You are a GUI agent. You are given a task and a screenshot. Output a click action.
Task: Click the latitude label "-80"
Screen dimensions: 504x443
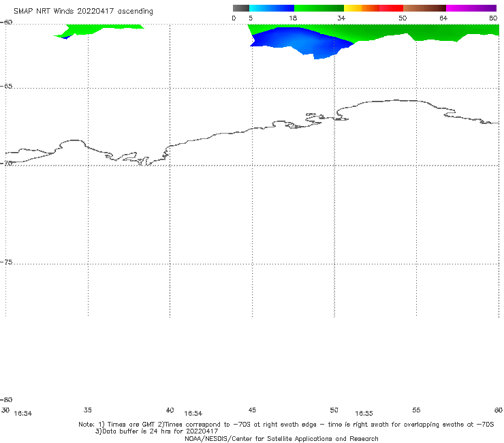[6, 400]
